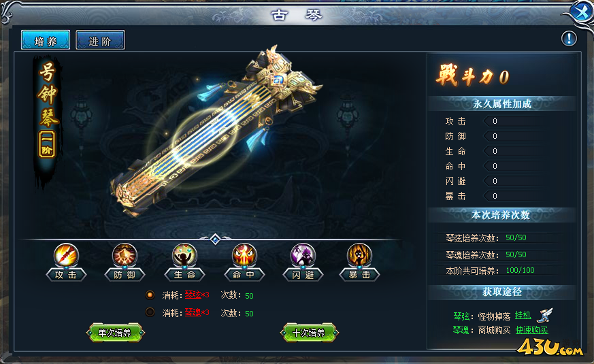Click the red 琴弦 item link

click(193, 295)
